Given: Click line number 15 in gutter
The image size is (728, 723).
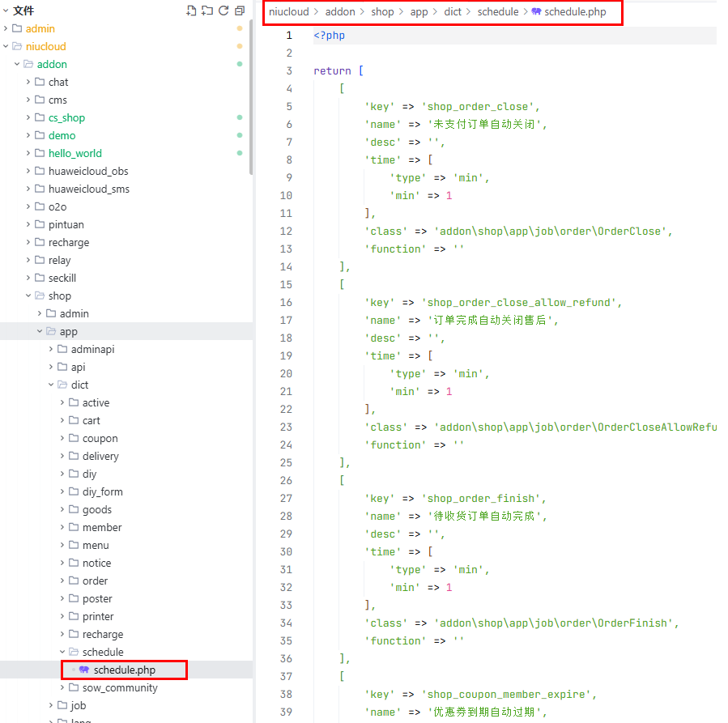Looking at the screenshot, I should coord(286,285).
